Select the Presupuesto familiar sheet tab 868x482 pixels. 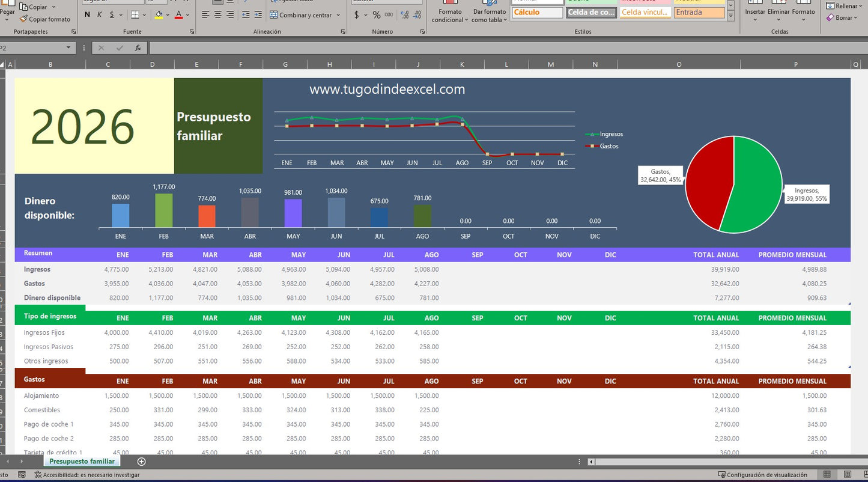point(82,462)
